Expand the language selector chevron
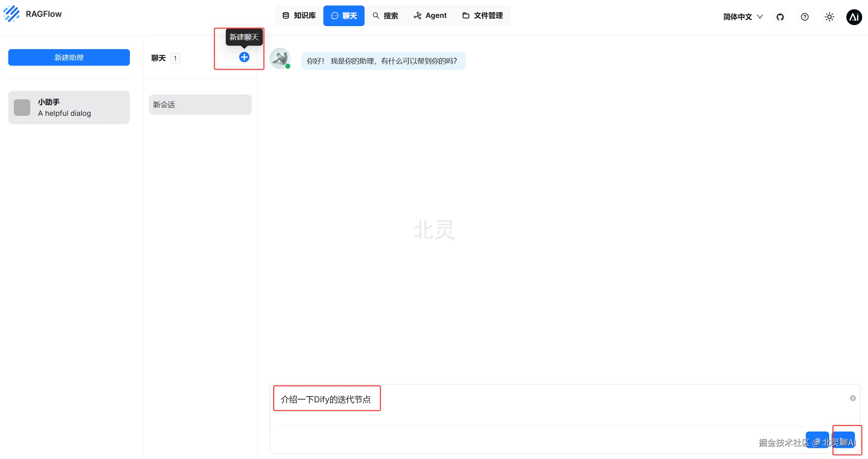 point(760,16)
